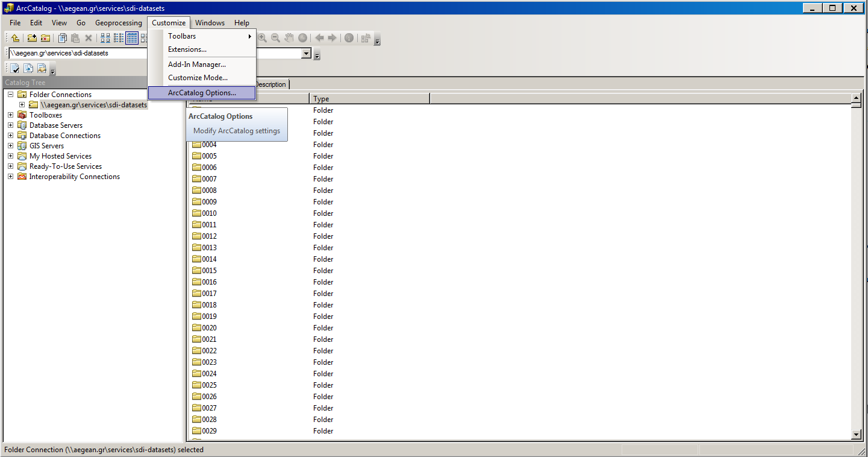
Task: Click the Zoom Out magnifier icon
Action: (x=276, y=38)
